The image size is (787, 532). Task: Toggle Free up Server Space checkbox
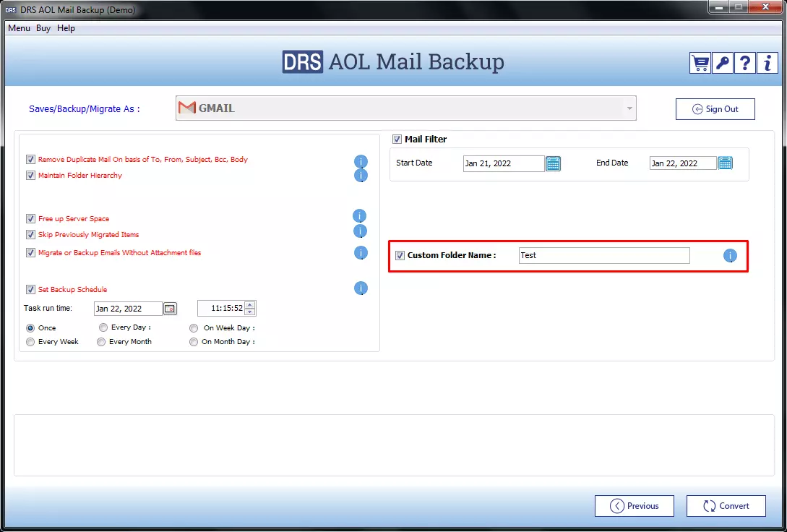coord(30,219)
